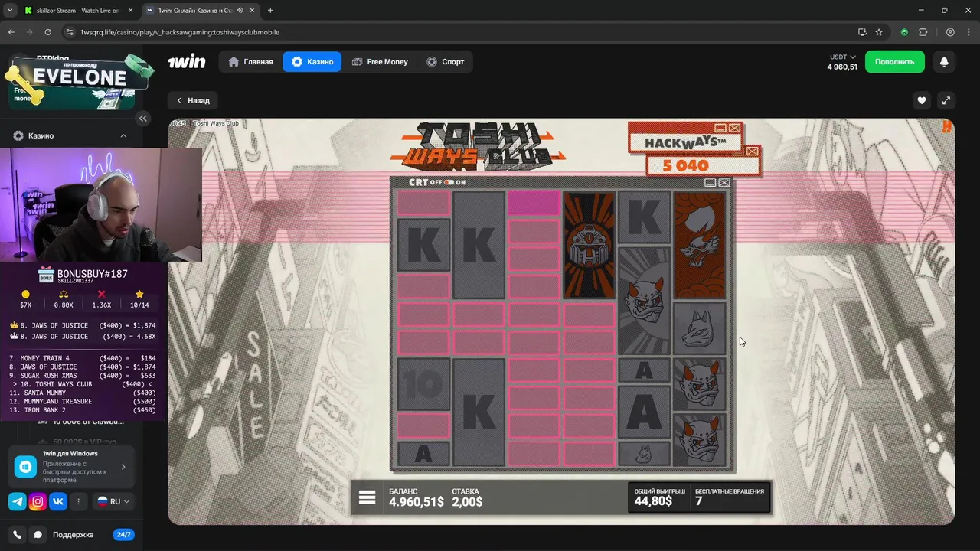Click 24/7 support badge
Screen dimensions: 980x551
point(123,535)
